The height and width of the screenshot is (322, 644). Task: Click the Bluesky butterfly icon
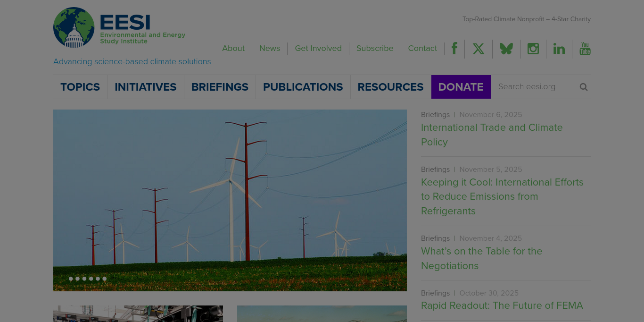coord(506,49)
